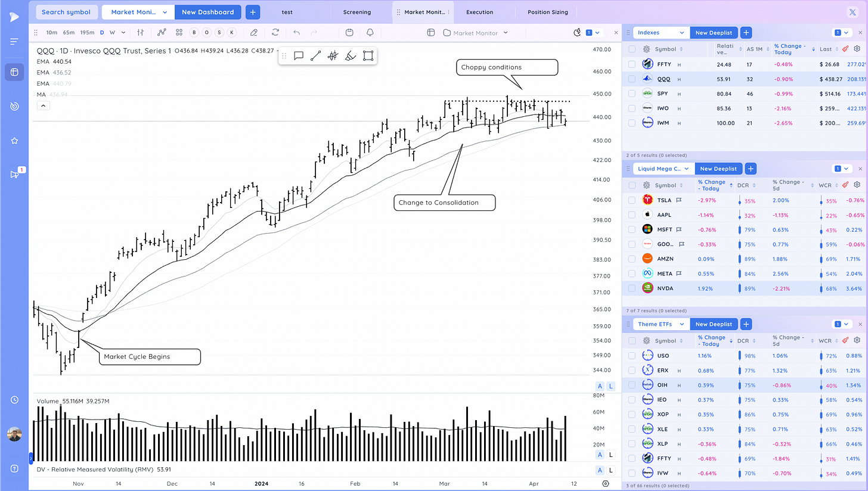Open the help question mark icon

point(14,468)
